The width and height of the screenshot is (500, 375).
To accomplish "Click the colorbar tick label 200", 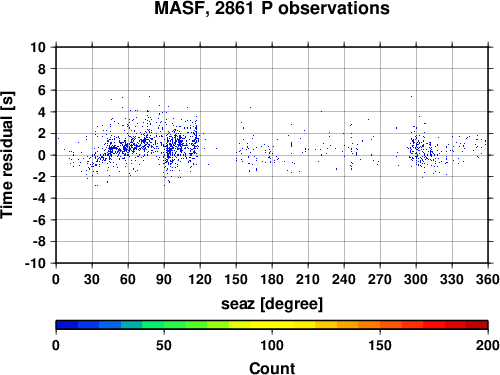I will click(x=487, y=345).
